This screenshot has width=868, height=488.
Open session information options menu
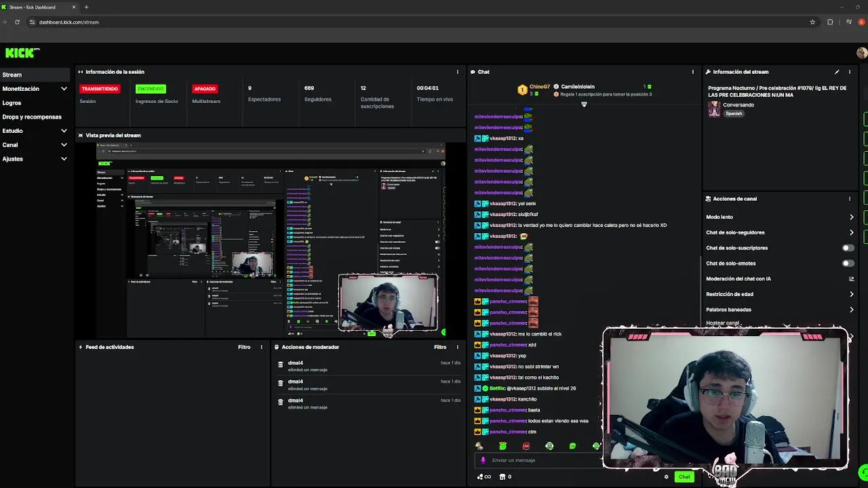[457, 72]
